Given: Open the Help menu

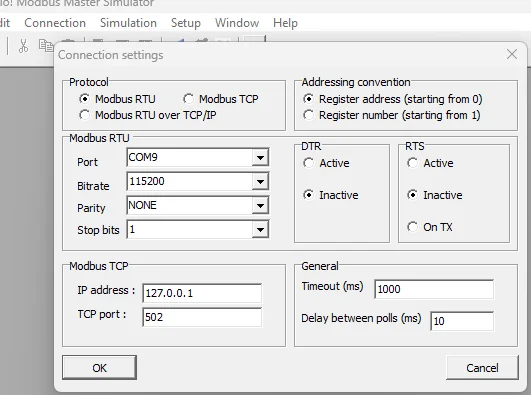Looking at the screenshot, I should point(285,23).
